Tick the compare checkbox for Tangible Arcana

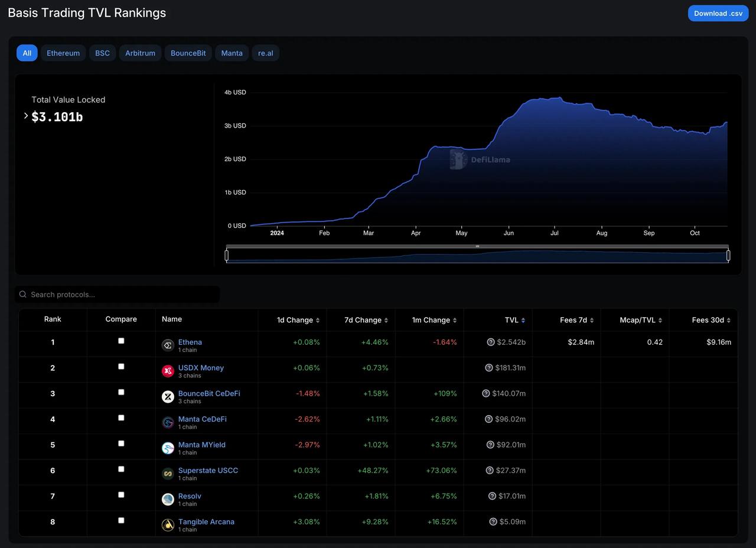pyautogui.click(x=121, y=520)
